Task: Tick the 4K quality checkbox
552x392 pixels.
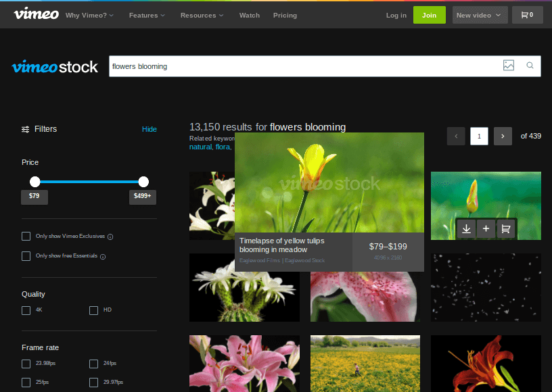Action: (26, 310)
